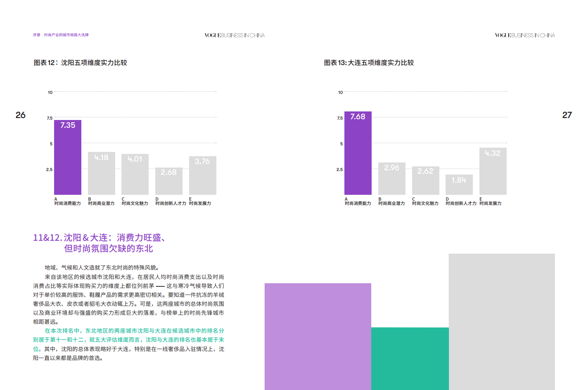
Task: Select the 图表13 大连 chart title
Action: pyautogui.click(x=369, y=63)
